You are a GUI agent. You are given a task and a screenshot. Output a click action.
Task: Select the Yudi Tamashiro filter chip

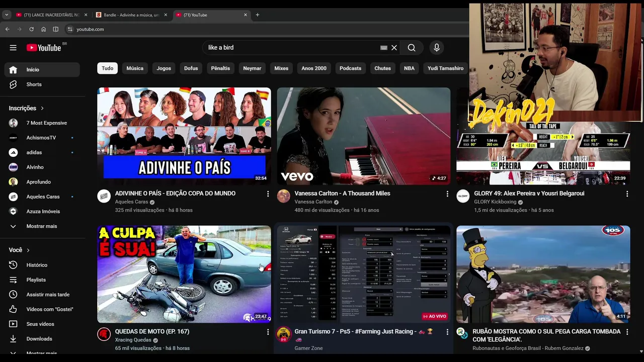click(445, 68)
